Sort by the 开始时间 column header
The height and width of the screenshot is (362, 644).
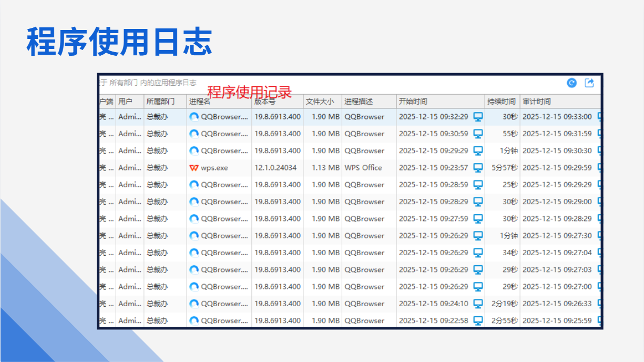coord(413,102)
